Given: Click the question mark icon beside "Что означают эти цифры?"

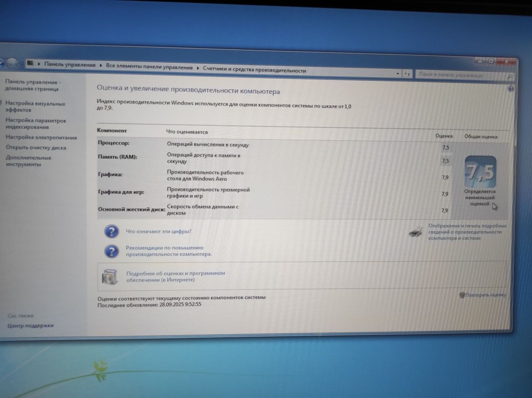Looking at the screenshot, I should [111, 232].
